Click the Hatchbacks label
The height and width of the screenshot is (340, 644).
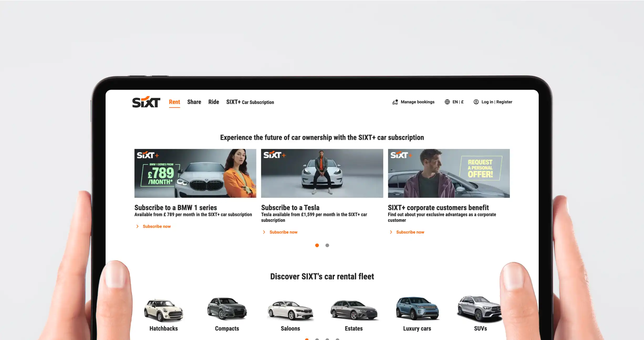tap(164, 328)
